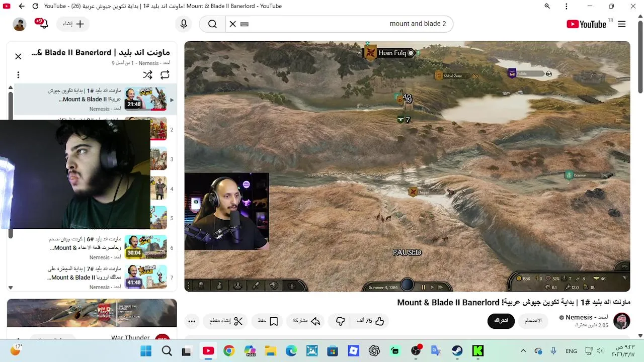Open the on-screen keyboard icon in search box
This screenshot has width=644, height=362.
[x=245, y=24]
